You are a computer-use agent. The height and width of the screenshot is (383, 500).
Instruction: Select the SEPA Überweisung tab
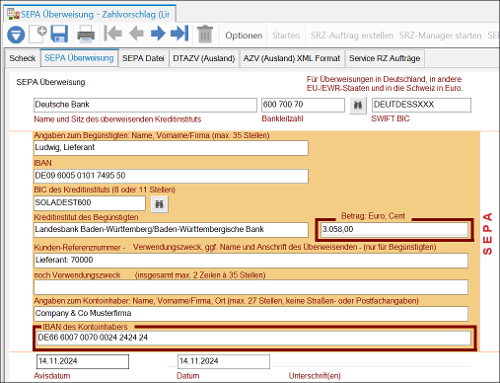click(x=79, y=58)
